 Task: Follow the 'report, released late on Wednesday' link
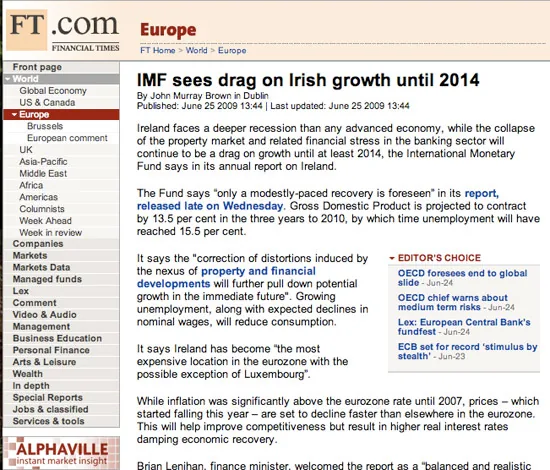[210, 206]
